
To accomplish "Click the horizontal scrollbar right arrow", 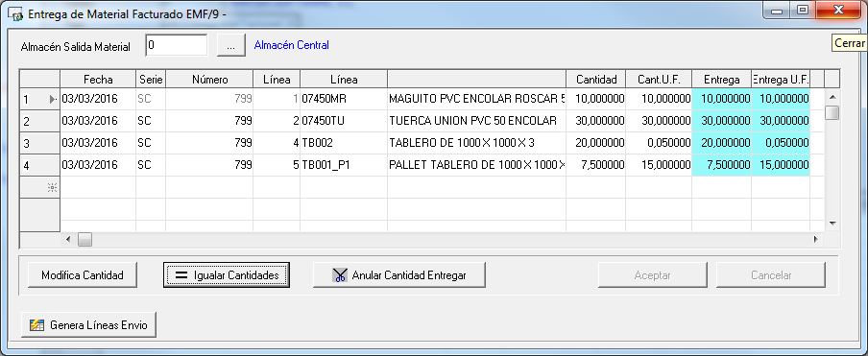I will 815,239.
